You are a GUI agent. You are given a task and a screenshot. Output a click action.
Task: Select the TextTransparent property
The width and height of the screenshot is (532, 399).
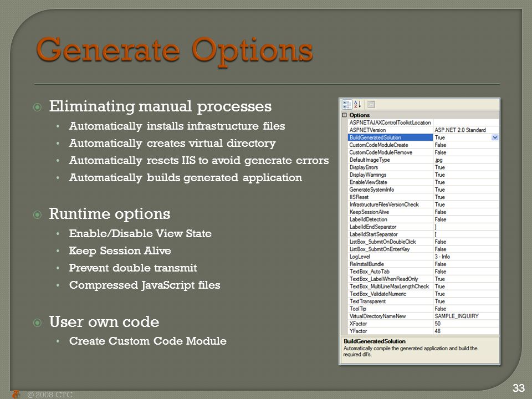(390, 301)
